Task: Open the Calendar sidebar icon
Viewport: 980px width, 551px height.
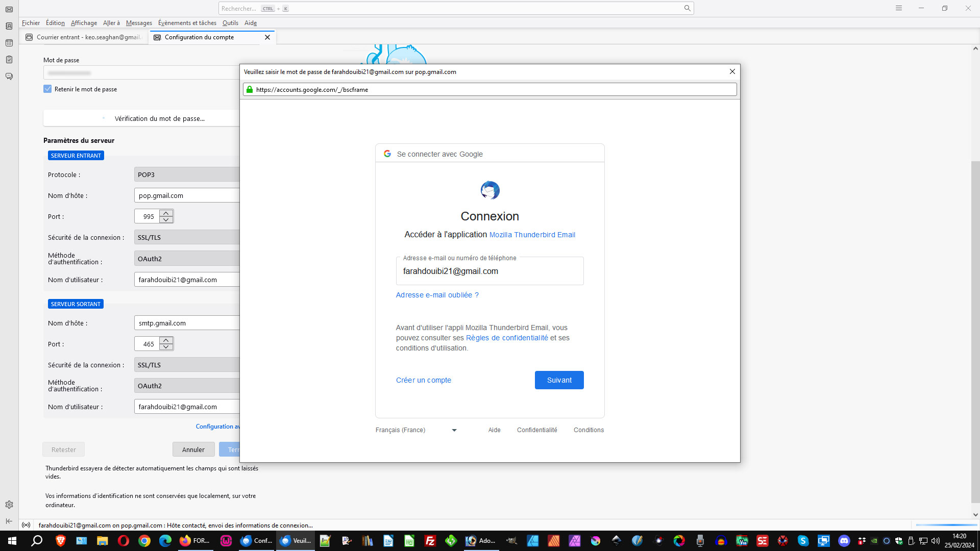Action: 9,43
